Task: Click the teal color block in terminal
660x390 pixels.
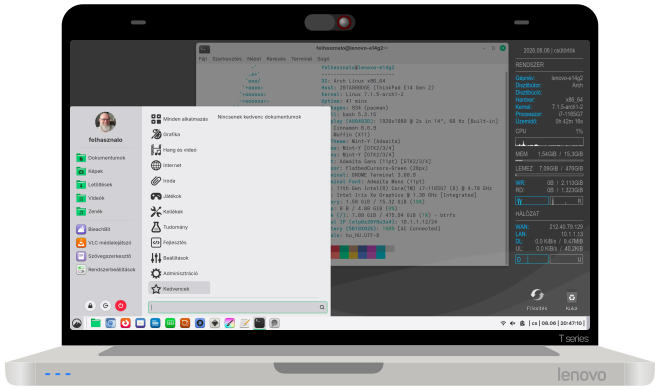Action: [381, 252]
